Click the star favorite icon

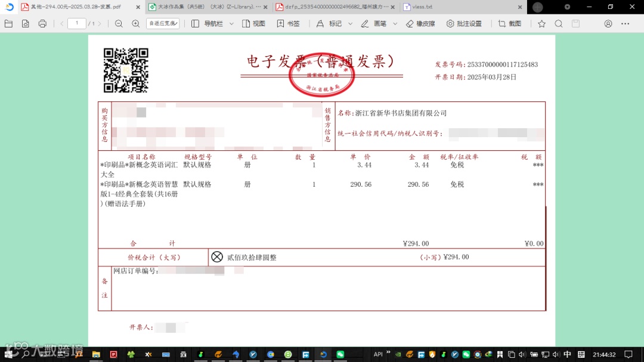click(541, 24)
